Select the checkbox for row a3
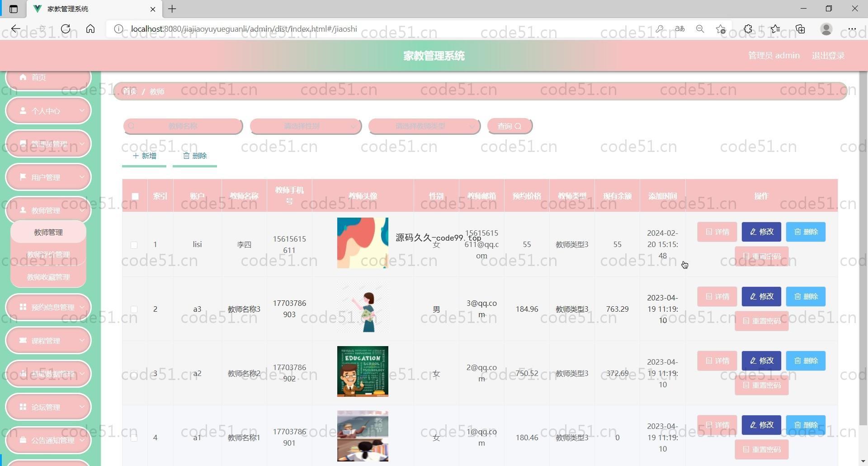Screen dimensions: 868x466 pyautogui.click(x=134, y=309)
